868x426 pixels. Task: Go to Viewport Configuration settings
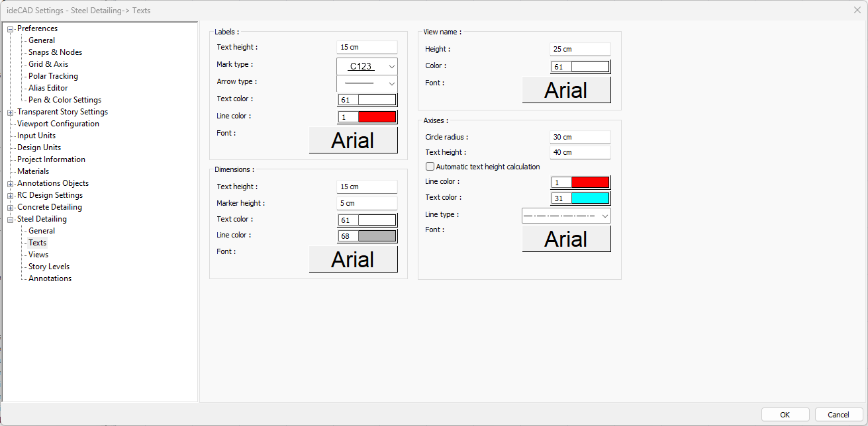(58, 124)
